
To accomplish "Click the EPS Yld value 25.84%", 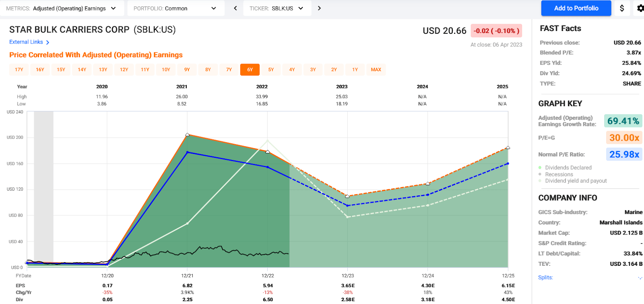I will click(632, 63).
